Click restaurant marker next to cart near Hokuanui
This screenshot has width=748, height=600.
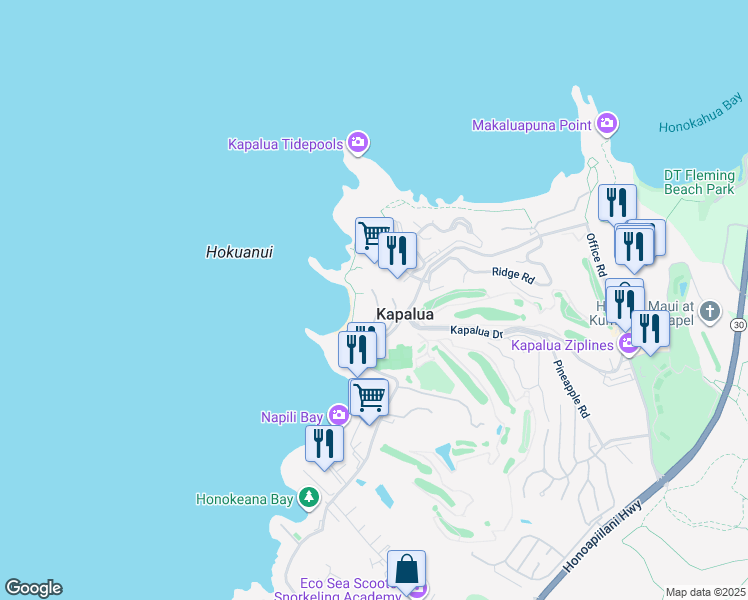click(x=397, y=255)
